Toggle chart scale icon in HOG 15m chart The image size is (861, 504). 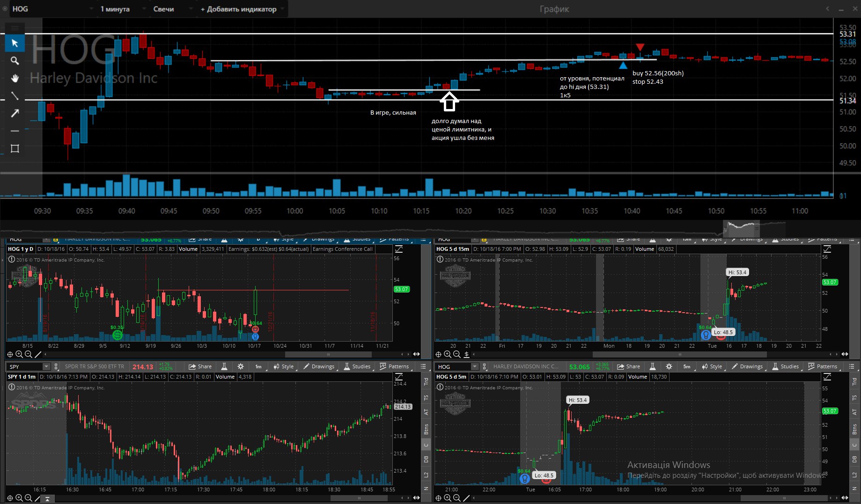click(827, 249)
